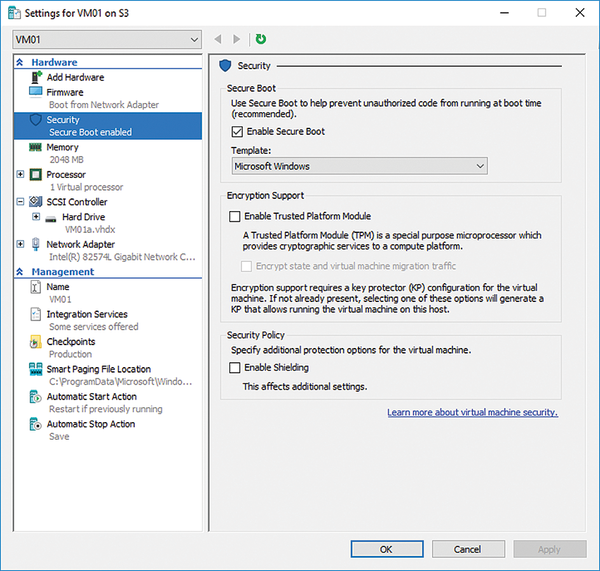Open Learn more about virtual machine security link
This screenshot has height=571, width=600.
point(472,412)
